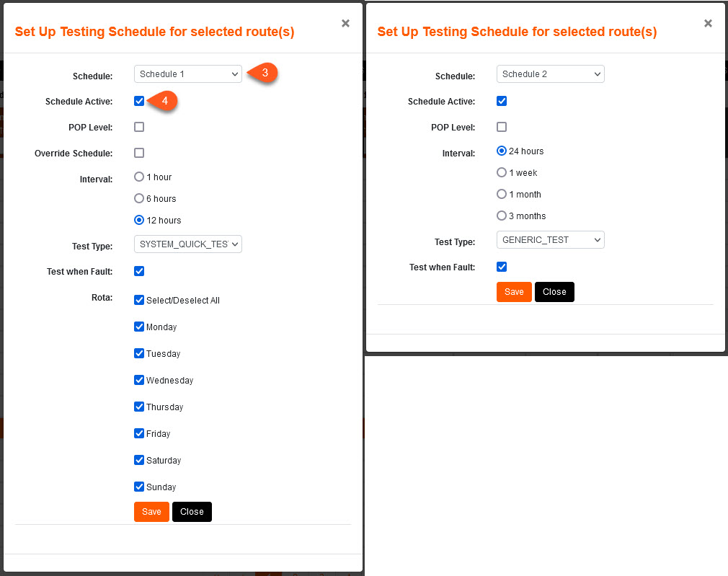Enable POP Level in the left dialog
The width and height of the screenshot is (728, 576).
tap(139, 127)
